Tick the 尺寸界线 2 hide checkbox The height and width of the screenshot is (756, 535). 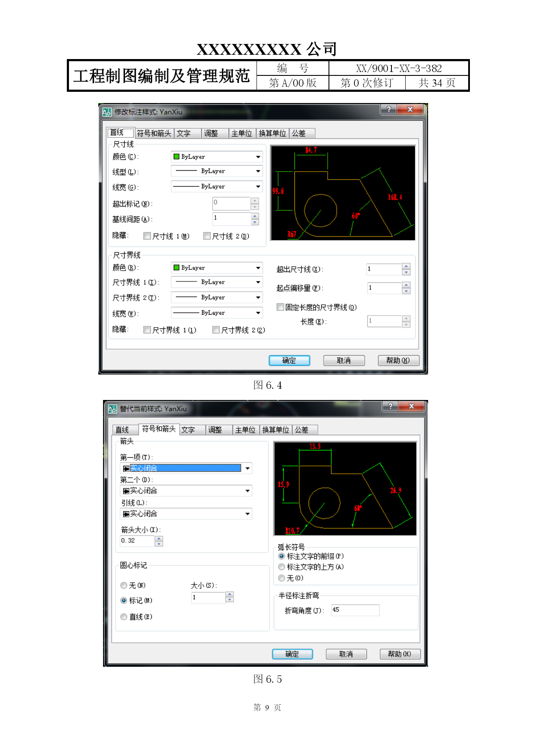[x=216, y=330]
